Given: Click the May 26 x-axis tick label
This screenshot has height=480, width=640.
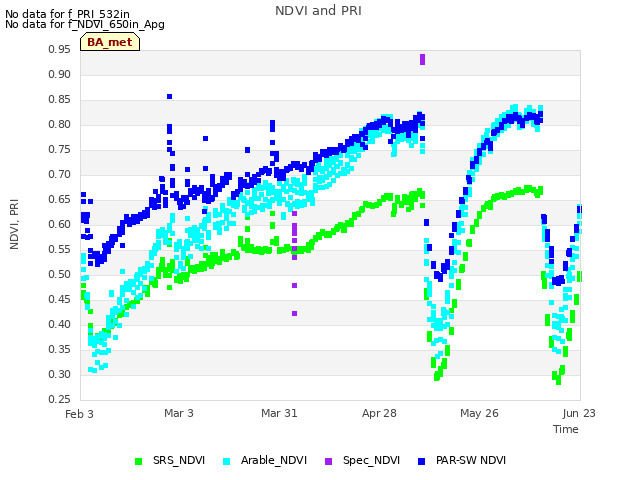Looking at the screenshot, I should pyautogui.click(x=479, y=413).
